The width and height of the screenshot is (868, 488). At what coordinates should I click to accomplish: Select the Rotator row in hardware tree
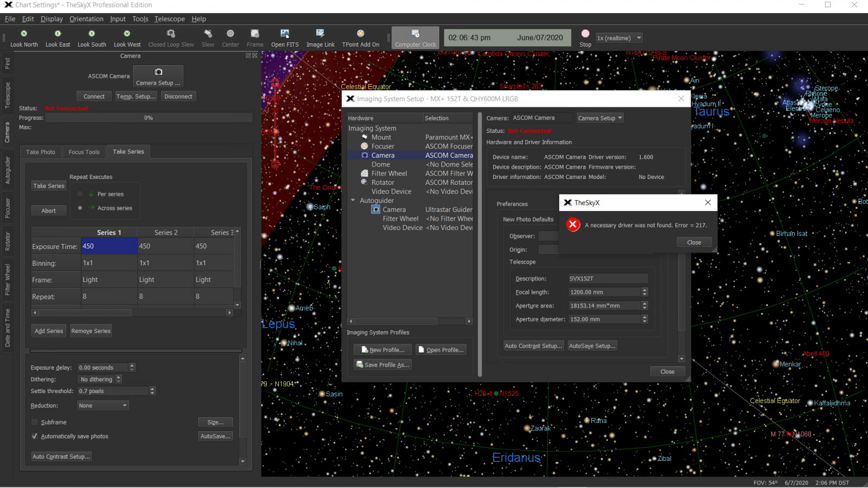(410, 183)
